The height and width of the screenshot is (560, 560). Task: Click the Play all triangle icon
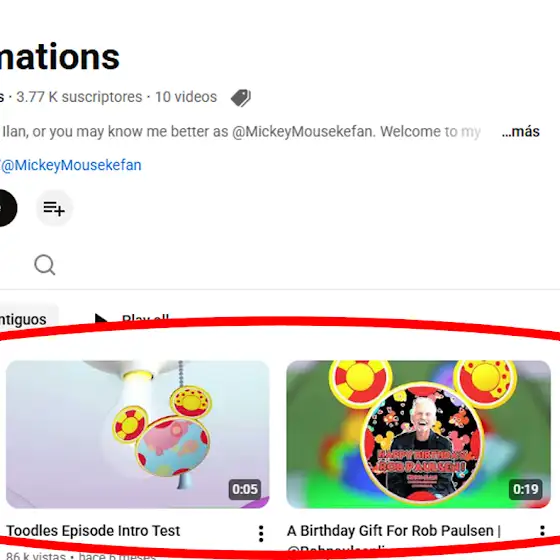pyautogui.click(x=101, y=318)
